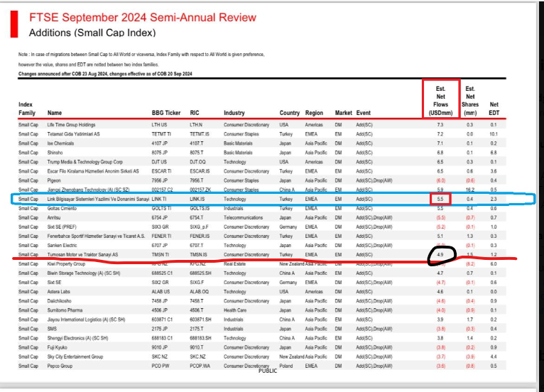
Task: Click the 'Country' column header
Action: 289,113
